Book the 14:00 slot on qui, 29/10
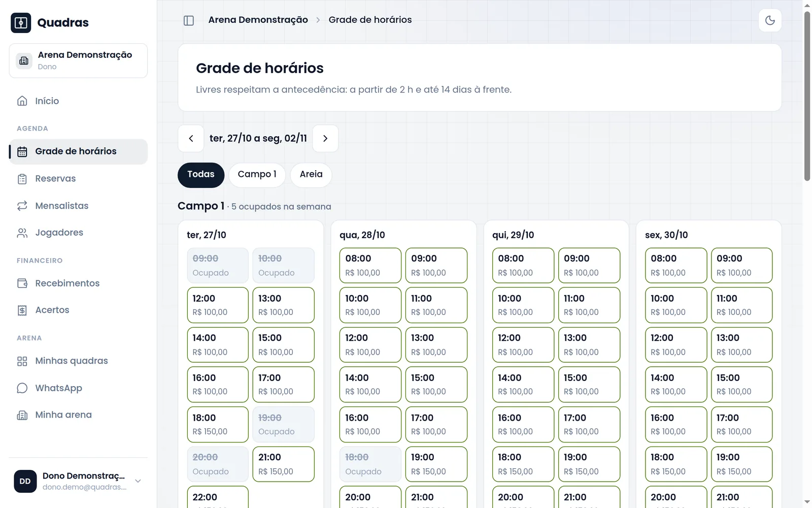This screenshot has height=508, width=812. (523, 385)
